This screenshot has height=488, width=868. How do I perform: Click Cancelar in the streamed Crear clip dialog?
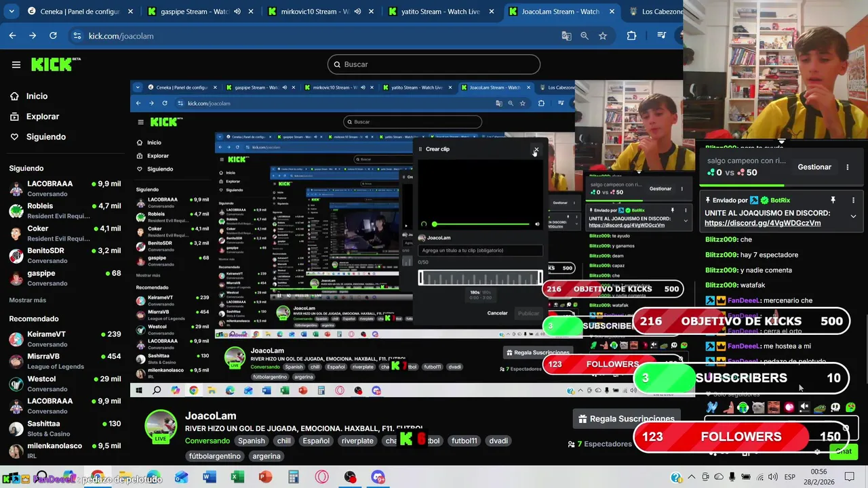497,313
